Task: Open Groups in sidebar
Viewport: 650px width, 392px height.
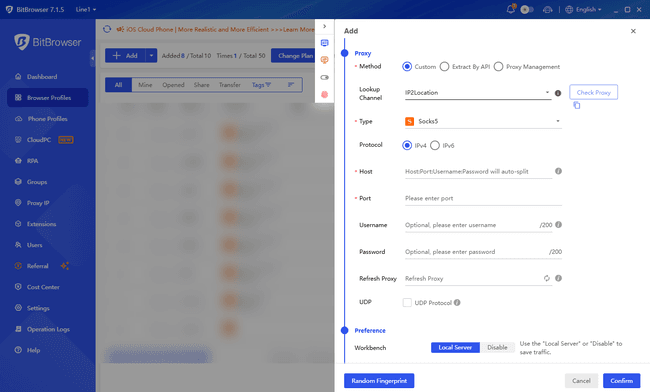Action: (36, 182)
